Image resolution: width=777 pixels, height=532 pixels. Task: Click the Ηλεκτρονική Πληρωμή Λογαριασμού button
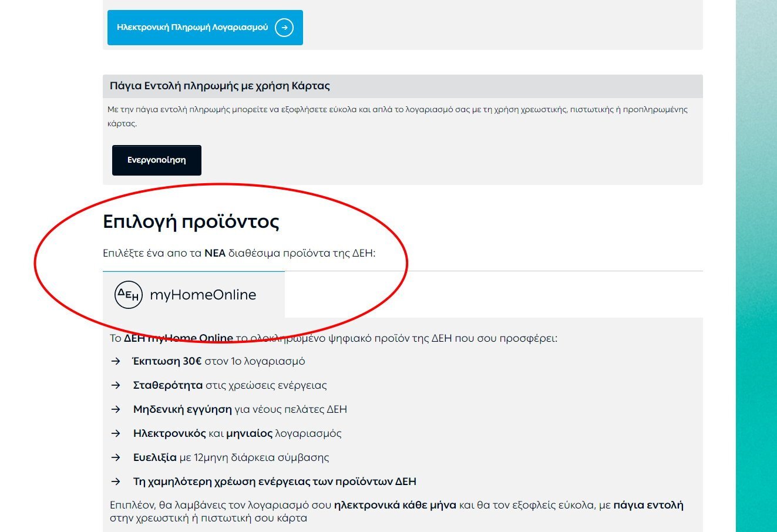205,28
